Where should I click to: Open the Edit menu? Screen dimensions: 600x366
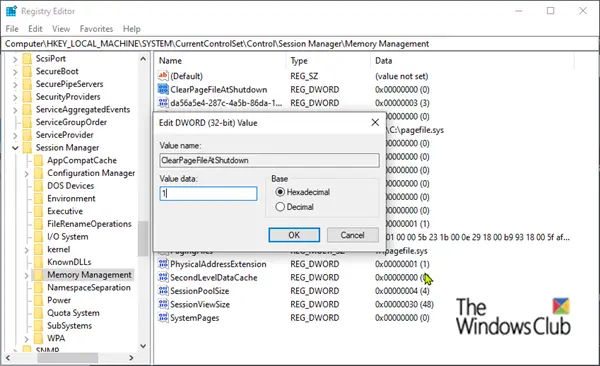coord(35,29)
